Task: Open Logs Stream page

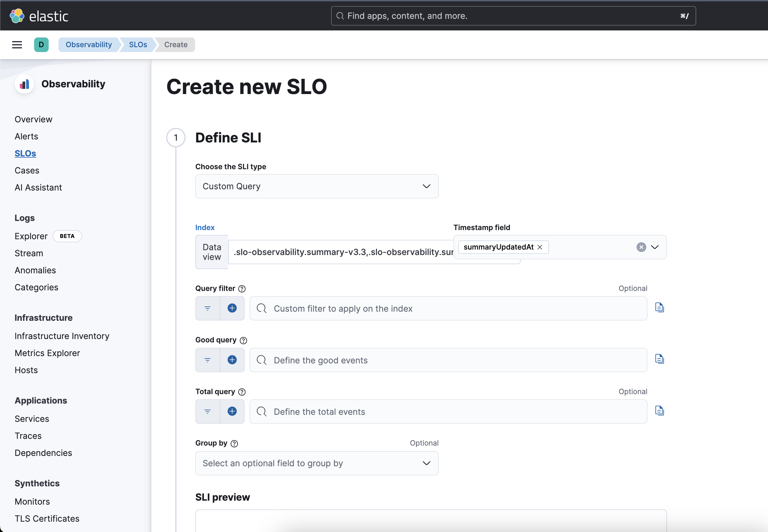Action: [29, 253]
